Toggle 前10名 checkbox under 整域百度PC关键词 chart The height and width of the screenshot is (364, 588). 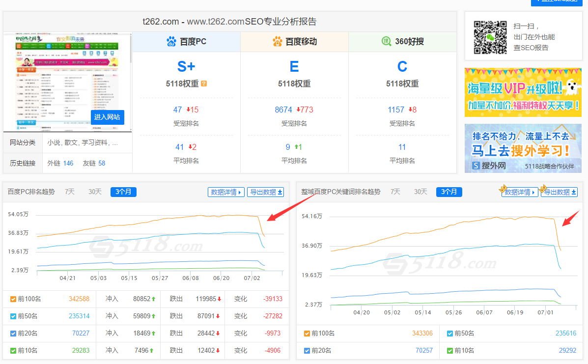click(x=450, y=351)
